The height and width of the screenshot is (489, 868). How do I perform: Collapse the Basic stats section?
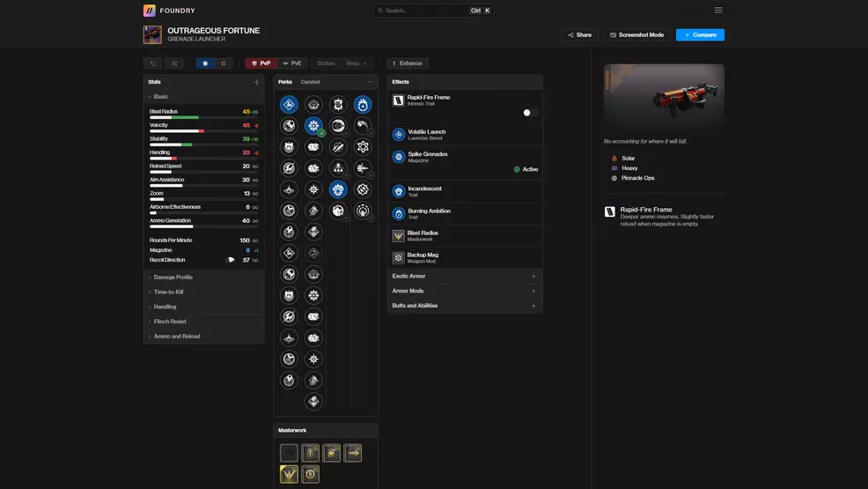pos(203,96)
